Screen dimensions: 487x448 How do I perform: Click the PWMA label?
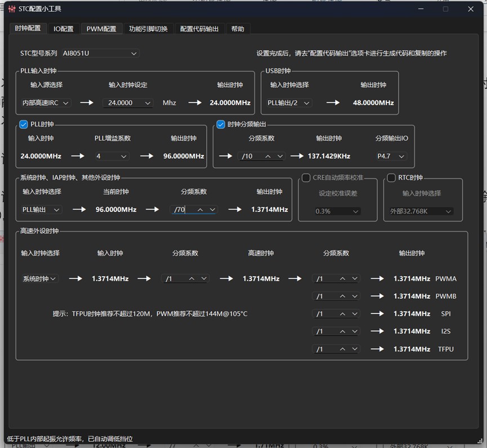tap(446, 278)
